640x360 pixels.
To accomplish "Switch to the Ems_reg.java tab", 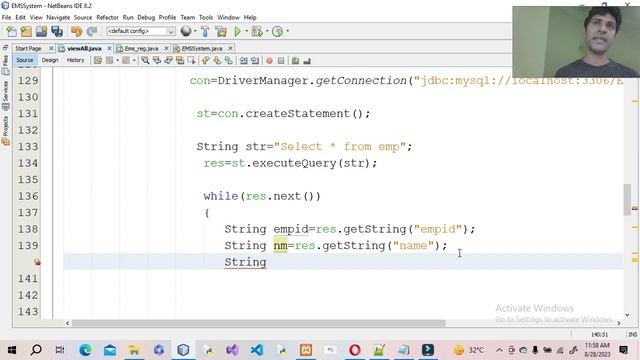I will tap(141, 49).
